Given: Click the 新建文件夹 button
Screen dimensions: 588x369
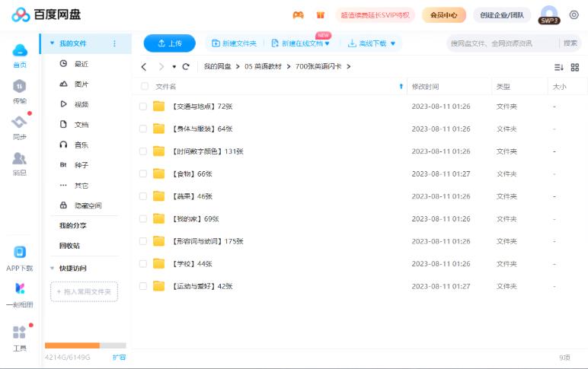Looking at the screenshot, I should pos(234,43).
